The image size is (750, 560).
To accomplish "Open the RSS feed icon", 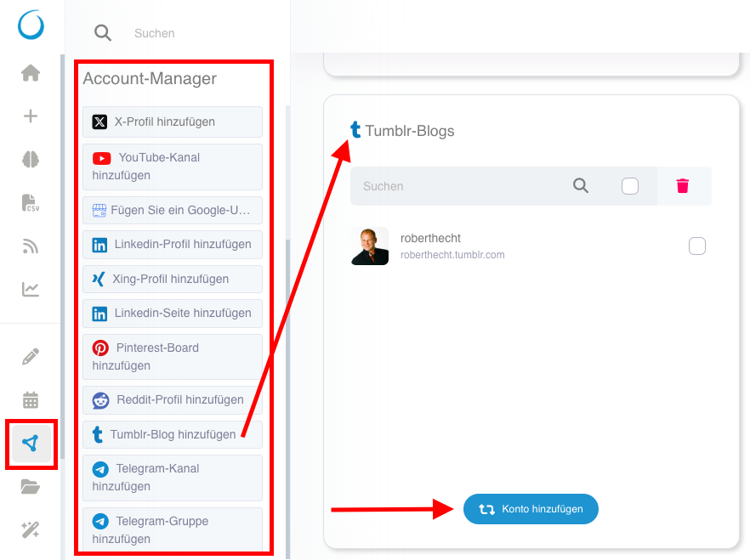I will point(31,246).
